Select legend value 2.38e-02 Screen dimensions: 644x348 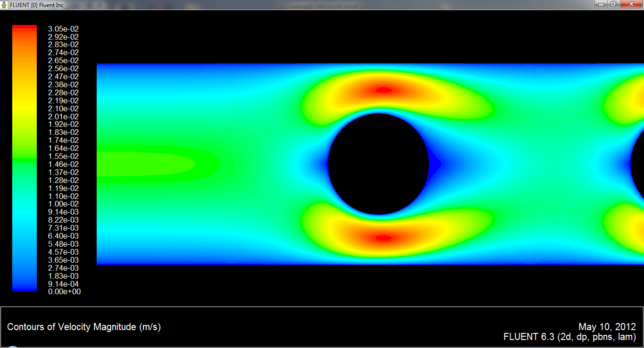(64, 85)
